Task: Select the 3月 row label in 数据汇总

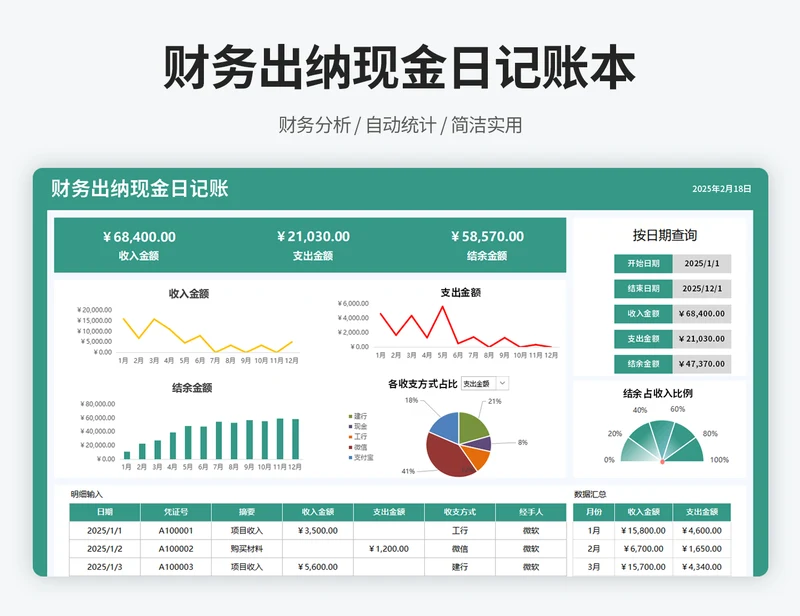Action: coord(594,567)
